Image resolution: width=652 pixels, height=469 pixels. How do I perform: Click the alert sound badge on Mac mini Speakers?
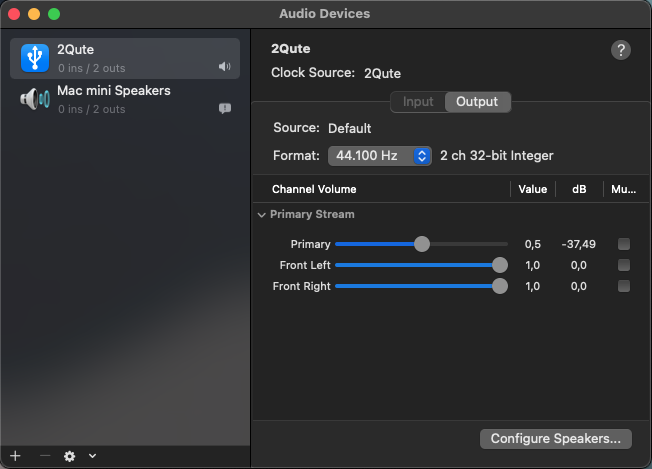tap(225, 109)
